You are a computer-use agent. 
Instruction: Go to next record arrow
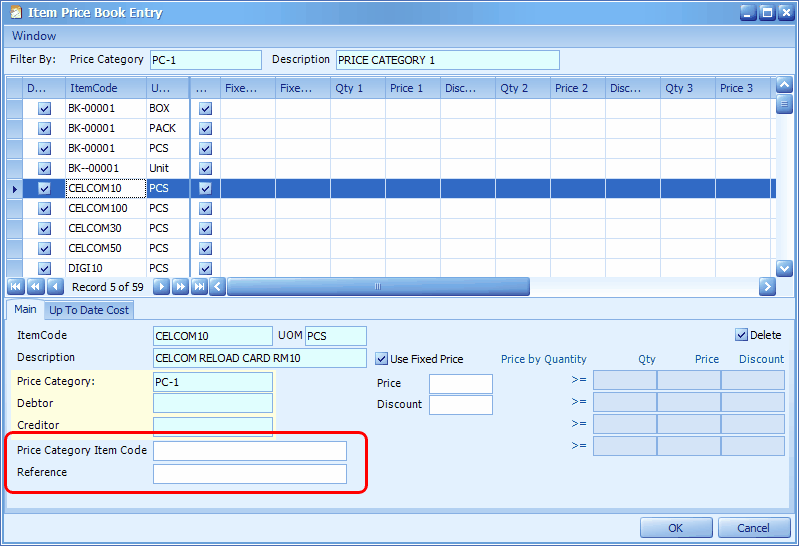[161, 287]
